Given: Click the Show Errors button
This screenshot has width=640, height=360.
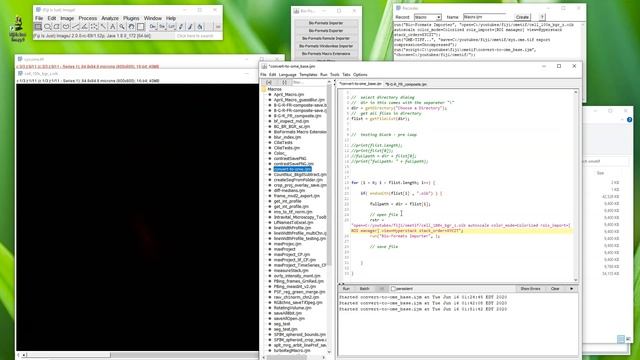Looking at the screenshot, I should (530, 289).
